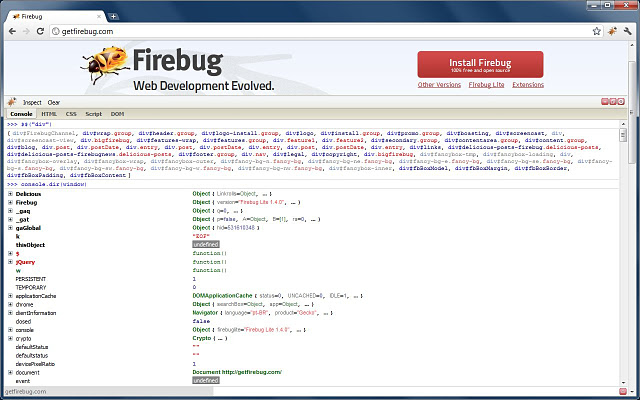Click the thisObject undefined value
The image size is (640, 400).
coord(206,244)
